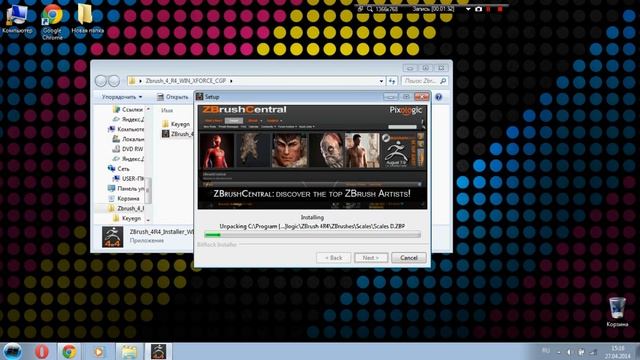
Task: Click the Action Center flag tray icon
Action: pyautogui.click(x=581, y=352)
